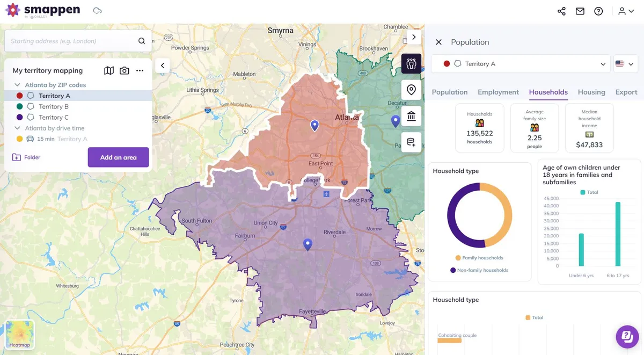Click the bank building points-of-interest icon

[x=411, y=116]
